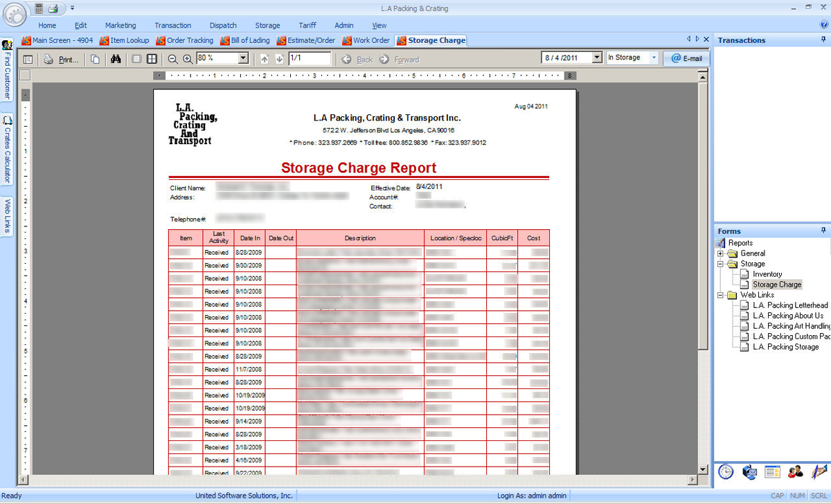
Task: Collapse the Storage folder in Forms tree
Action: pyautogui.click(x=720, y=264)
